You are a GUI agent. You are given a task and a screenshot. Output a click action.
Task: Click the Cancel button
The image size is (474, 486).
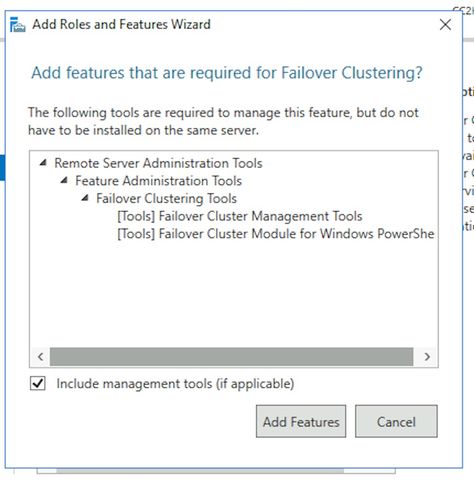pyautogui.click(x=396, y=421)
